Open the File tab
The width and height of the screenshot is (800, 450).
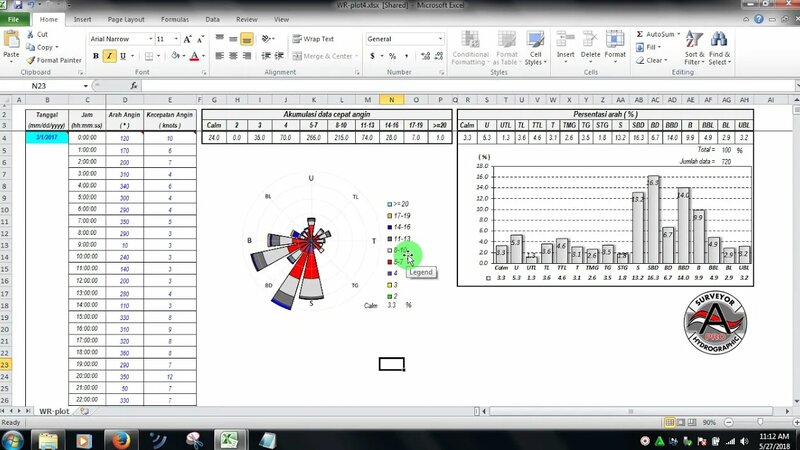pyautogui.click(x=14, y=19)
